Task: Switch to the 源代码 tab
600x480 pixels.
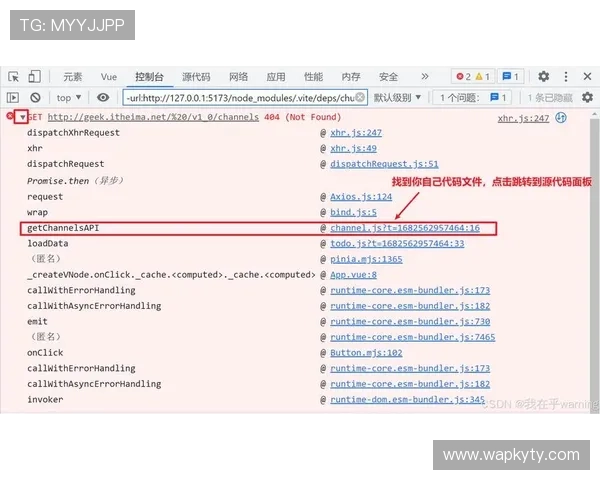Action: coord(196,77)
